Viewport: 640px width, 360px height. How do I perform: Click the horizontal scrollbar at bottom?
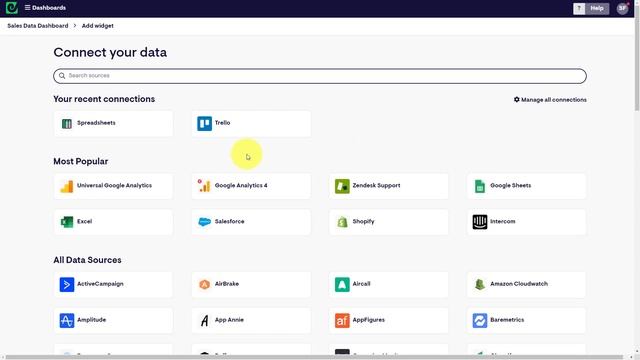[x=314, y=357]
